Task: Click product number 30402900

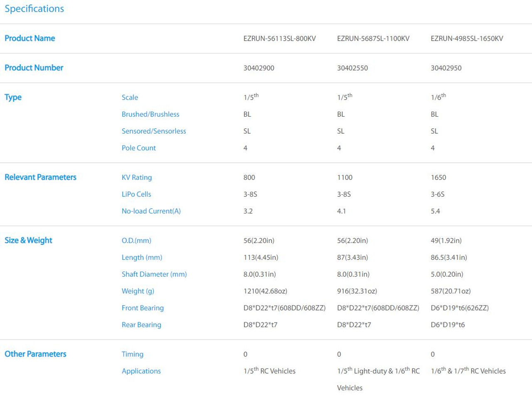Action: click(x=259, y=68)
